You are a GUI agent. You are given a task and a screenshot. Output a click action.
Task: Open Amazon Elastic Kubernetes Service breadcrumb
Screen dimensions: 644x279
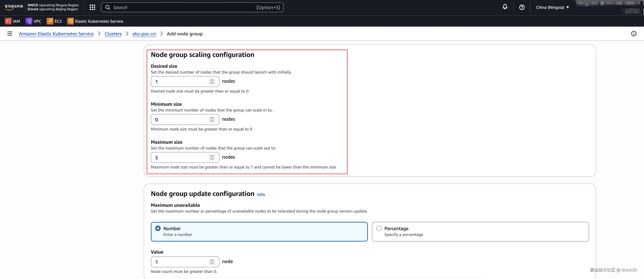click(56, 34)
